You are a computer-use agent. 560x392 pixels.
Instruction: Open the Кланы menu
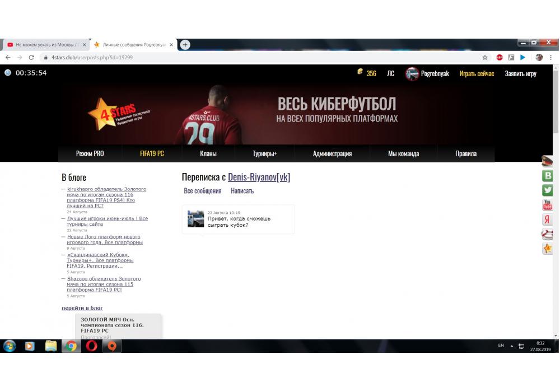(208, 153)
